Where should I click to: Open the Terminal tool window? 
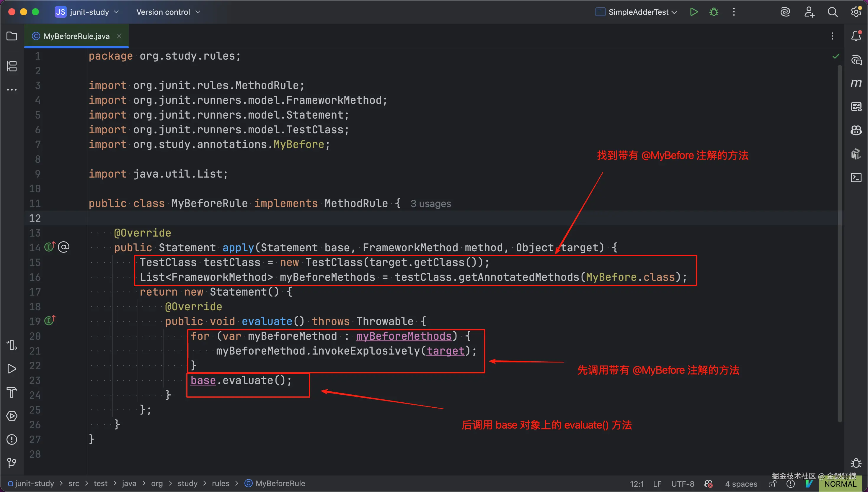(x=856, y=177)
